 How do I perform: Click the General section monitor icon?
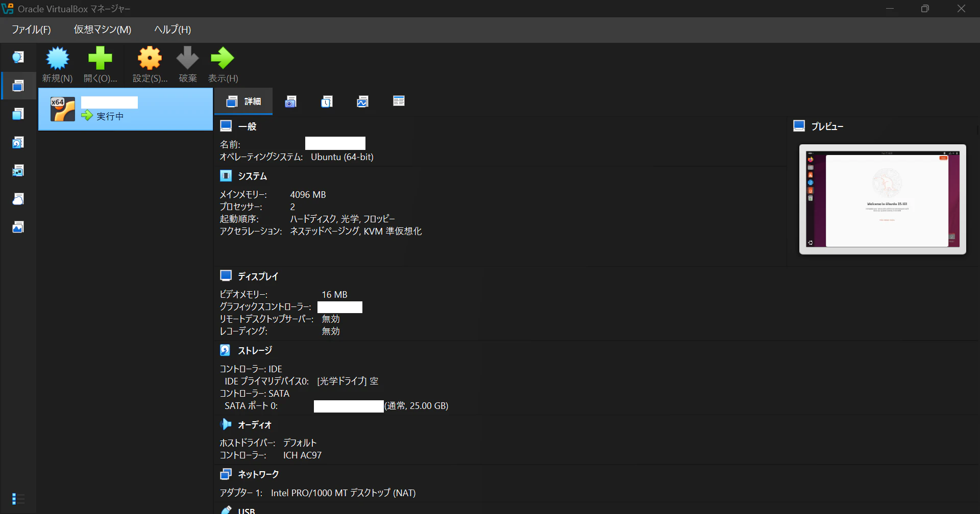click(226, 125)
